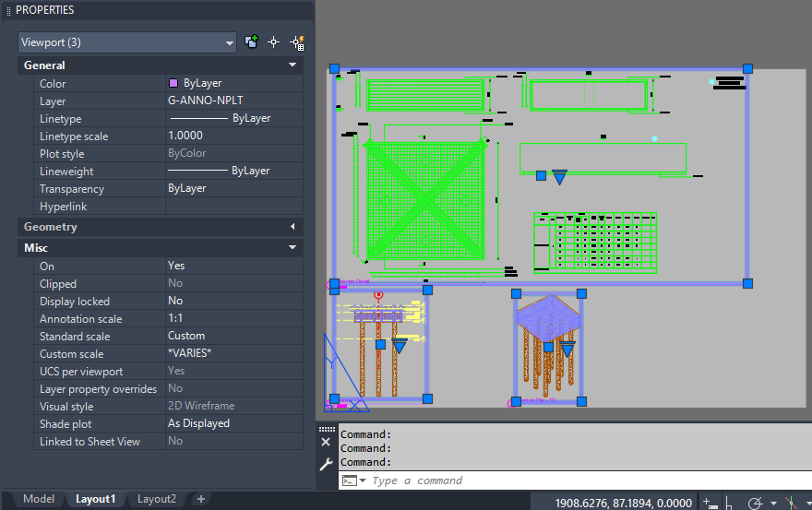Click the Display locked value field

pos(233,302)
